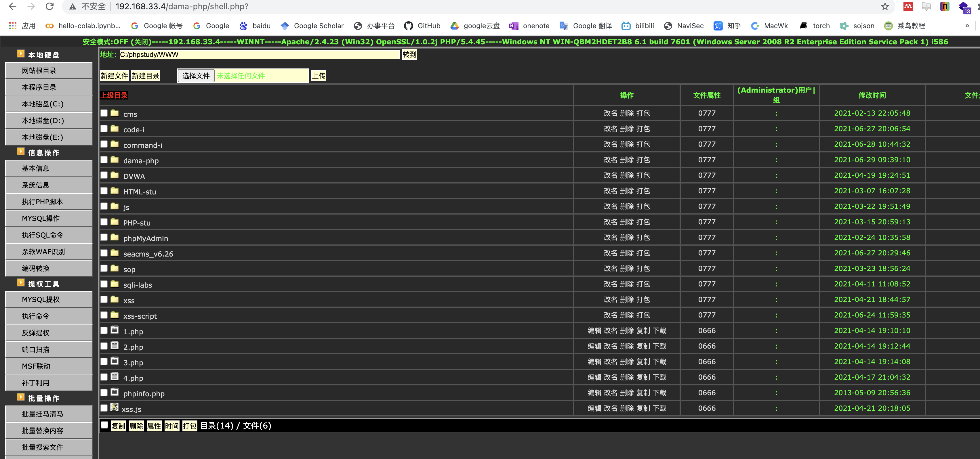Check the cms folder checkbox

[x=104, y=113]
